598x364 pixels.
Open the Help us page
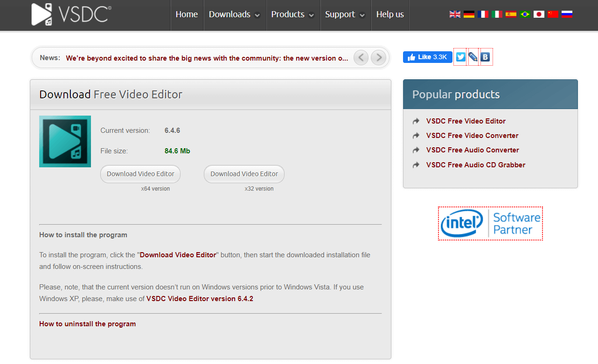coord(390,14)
